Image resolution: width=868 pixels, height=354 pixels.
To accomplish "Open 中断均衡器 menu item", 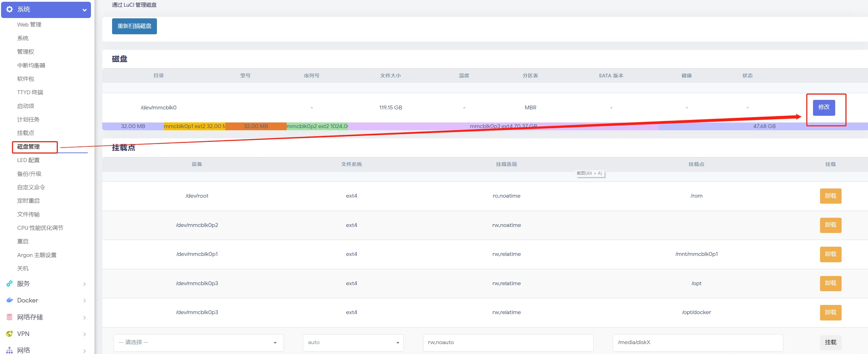I will [x=31, y=65].
